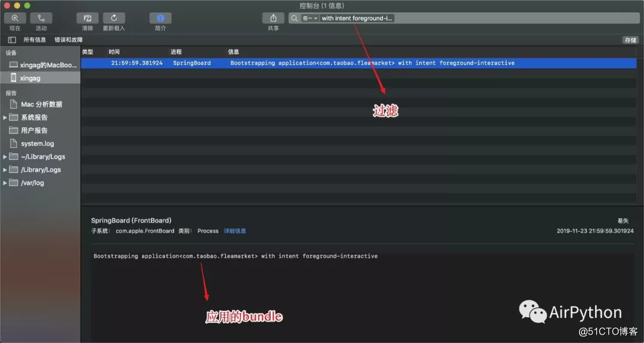Select ~/Library/Logs folder item

43,157
